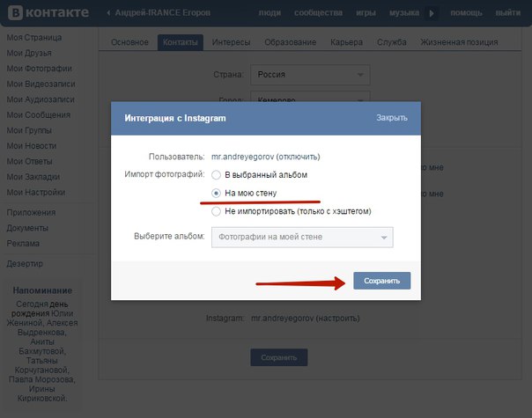The image size is (532, 418).
Task: Open 'Мои Новости' in sidebar
Action: (32, 146)
